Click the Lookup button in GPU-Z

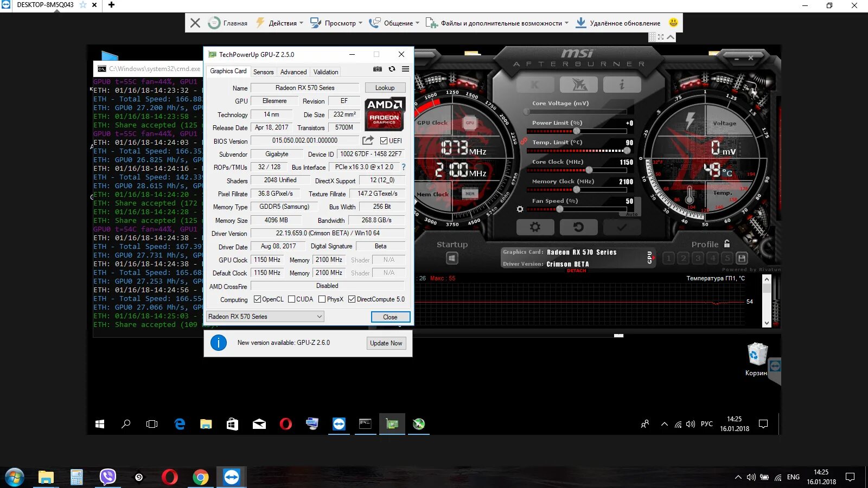pyautogui.click(x=385, y=88)
